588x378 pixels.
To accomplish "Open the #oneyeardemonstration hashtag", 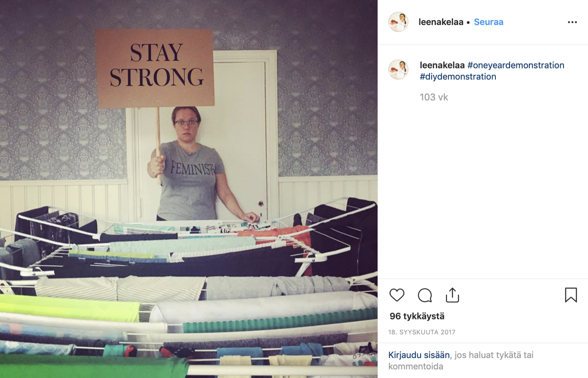I will [x=516, y=65].
